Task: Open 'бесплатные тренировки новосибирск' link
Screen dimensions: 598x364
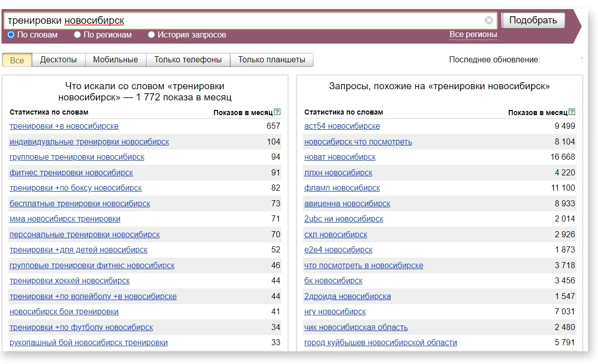Action: click(x=80, y=203)
